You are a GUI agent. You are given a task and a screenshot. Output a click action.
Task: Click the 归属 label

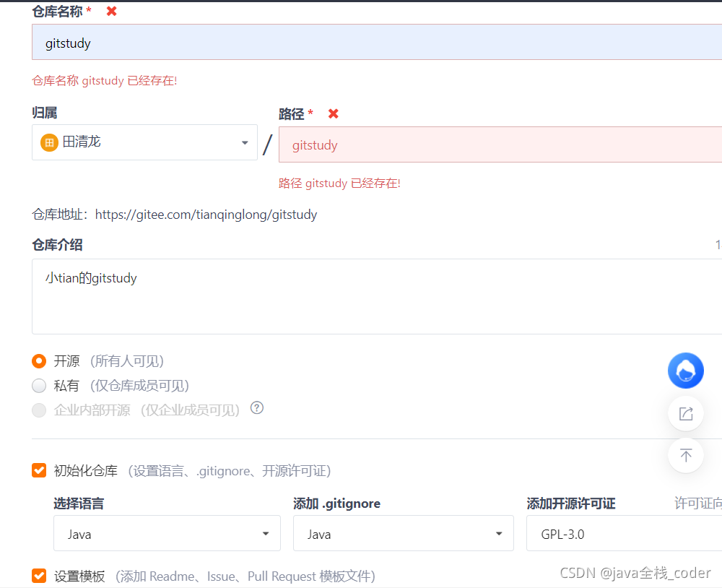coord(45,113)
